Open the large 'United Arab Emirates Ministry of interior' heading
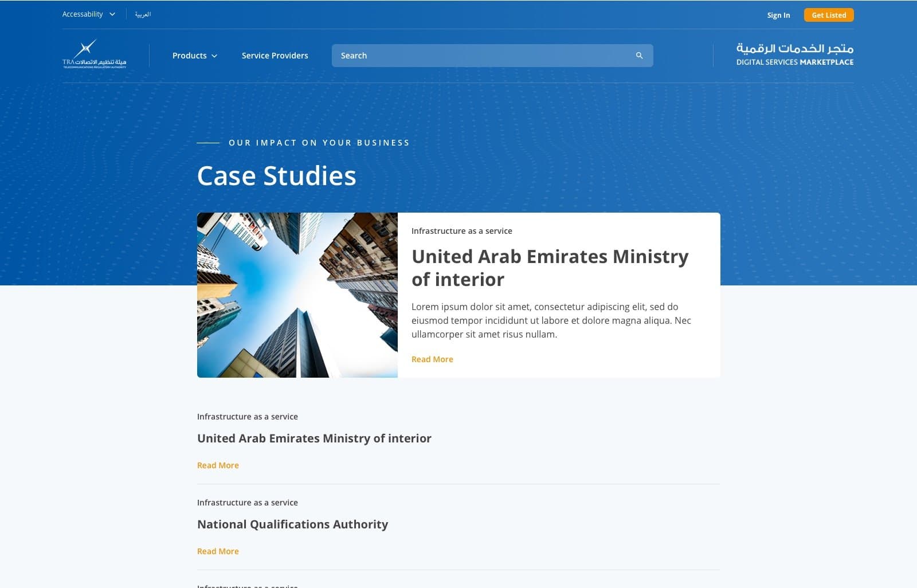 [550, 268]
